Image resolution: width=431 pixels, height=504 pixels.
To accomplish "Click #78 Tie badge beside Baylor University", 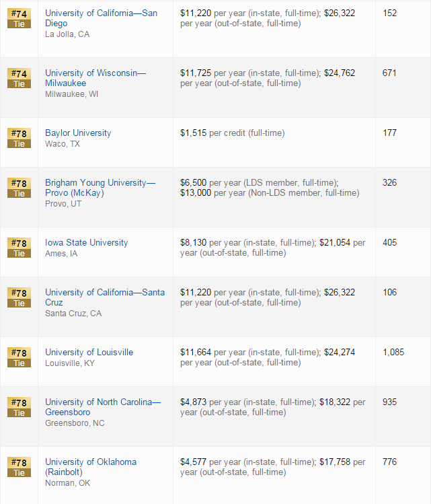I will pos(19,138).
